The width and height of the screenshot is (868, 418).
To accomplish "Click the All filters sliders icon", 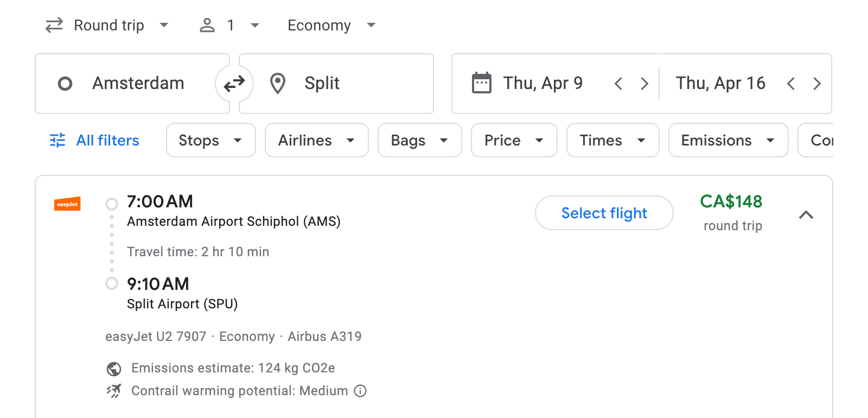I will coord(57,140).
